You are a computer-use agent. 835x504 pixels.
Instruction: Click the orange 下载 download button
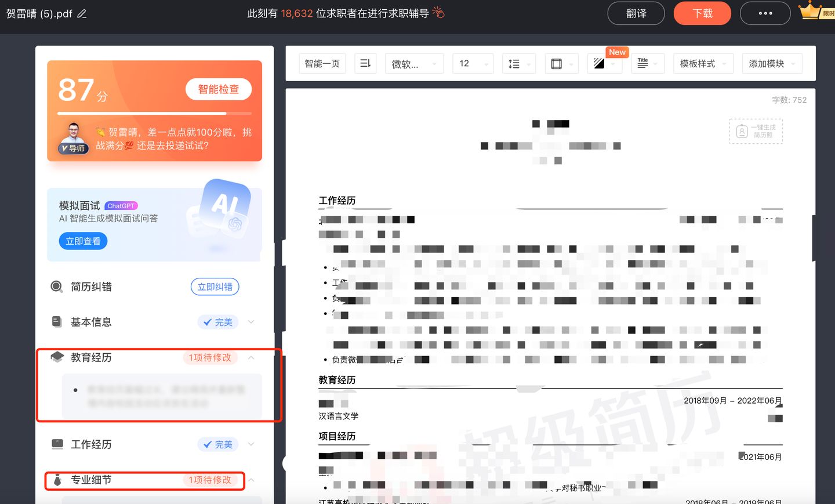702,13
